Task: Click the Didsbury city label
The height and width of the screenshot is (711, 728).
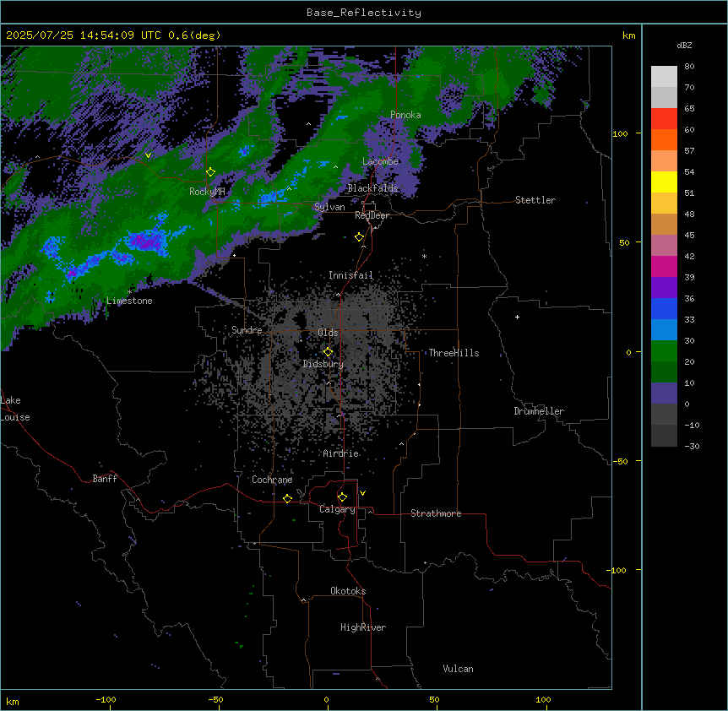Action: tap(323, 364)
